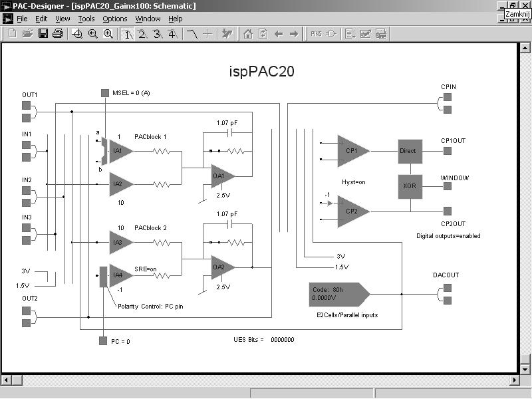
Task: Click the MSEL pin square
Action: coord(105,93)
